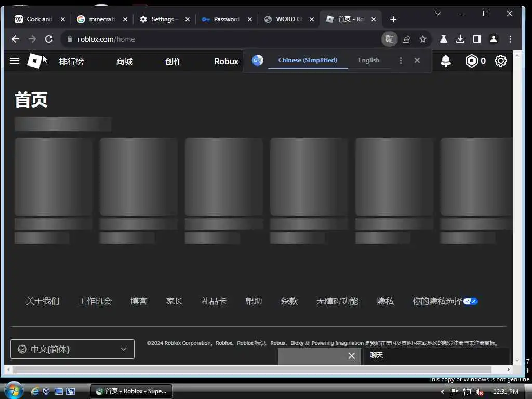Open the Chrome profile icon
This screenshot has width=532, height=399.
pos(494,39)
